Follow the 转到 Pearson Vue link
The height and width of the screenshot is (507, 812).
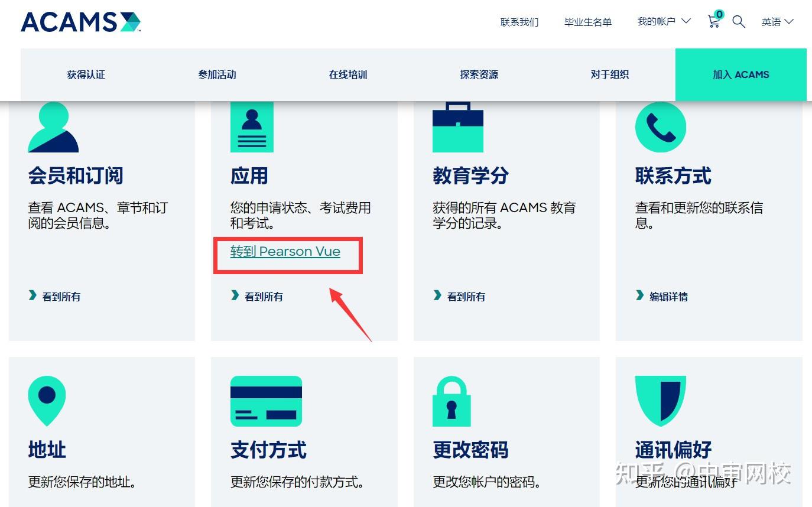(285, 251)
